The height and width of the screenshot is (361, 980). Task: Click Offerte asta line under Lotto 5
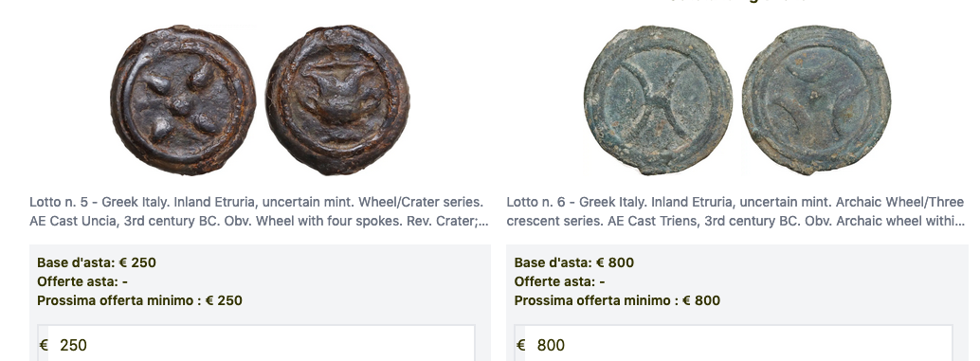tap(82, 281)
